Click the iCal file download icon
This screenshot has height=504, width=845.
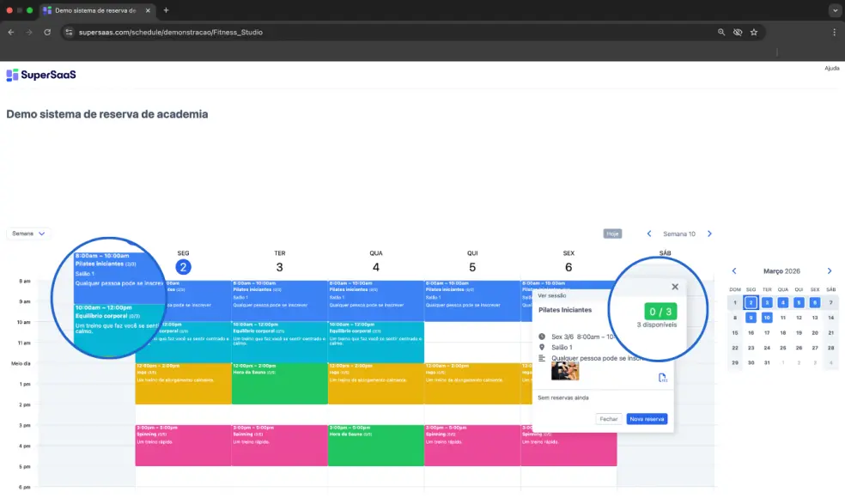coord(662,378)
